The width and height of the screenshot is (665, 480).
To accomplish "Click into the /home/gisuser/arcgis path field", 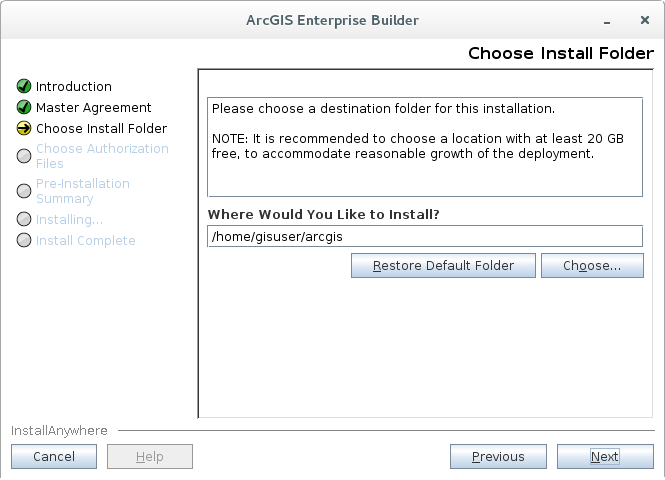I will point(424,236).
